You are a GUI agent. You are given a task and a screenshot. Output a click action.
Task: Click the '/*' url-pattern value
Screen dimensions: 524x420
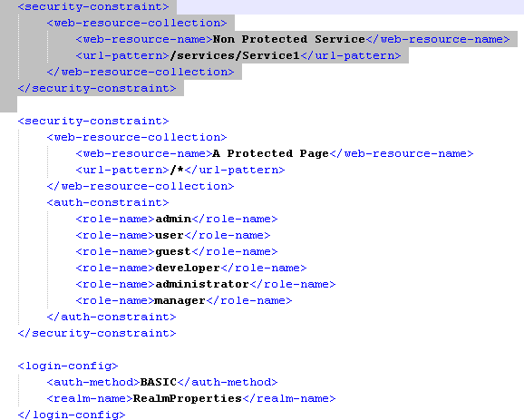coord(177,170)
